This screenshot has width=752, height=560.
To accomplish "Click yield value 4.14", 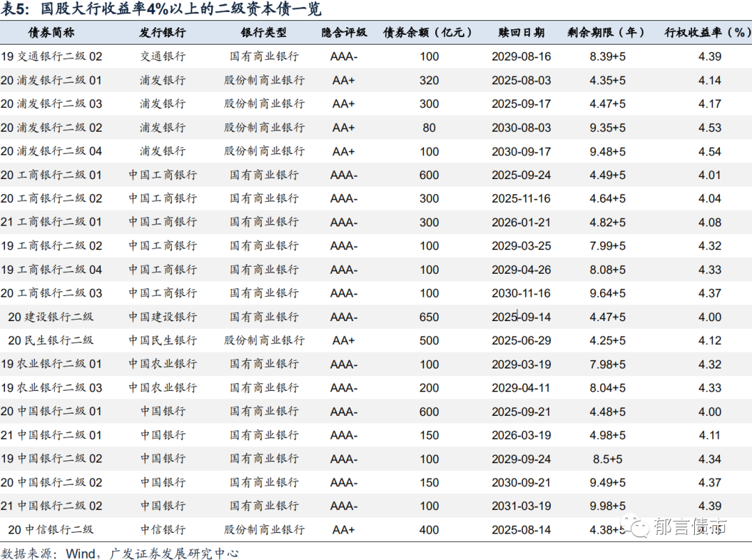I will point(710,80).
